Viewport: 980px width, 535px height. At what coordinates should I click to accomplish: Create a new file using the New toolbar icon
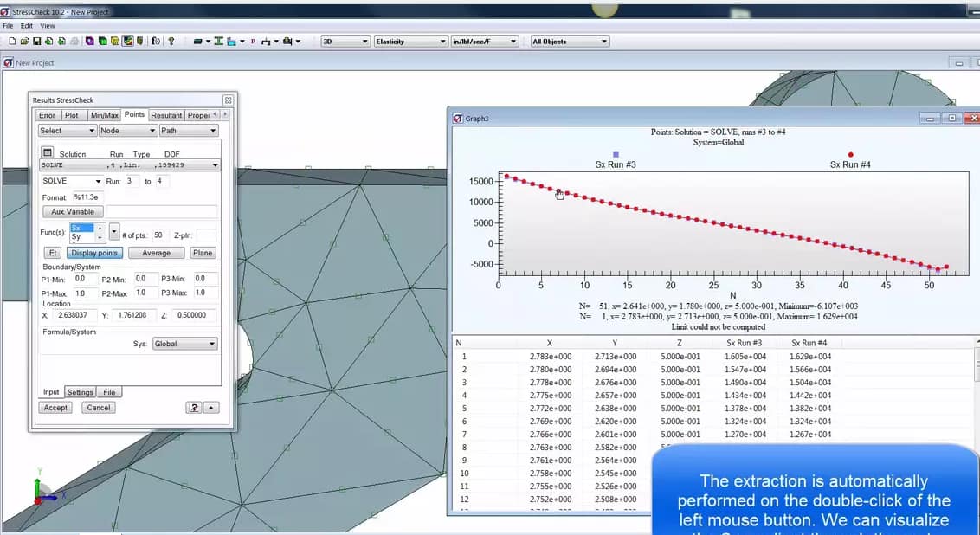pyautogui.click(x=13, y=41)
